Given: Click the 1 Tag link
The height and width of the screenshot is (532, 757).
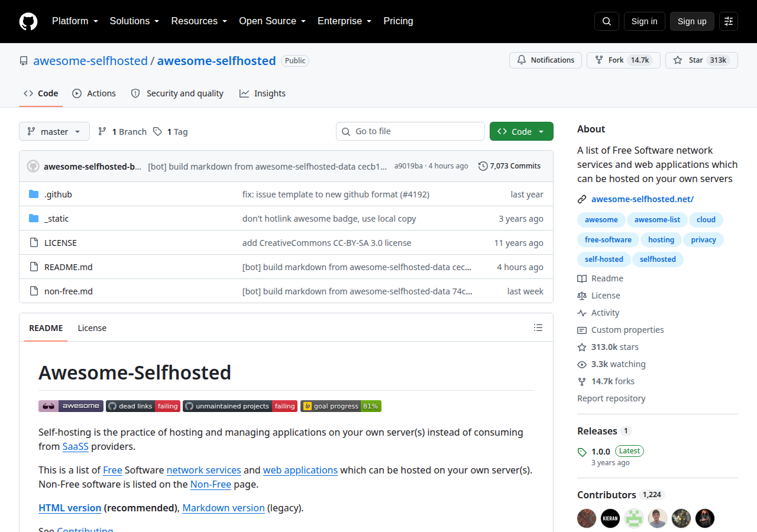Looking at the screenshot, I should click(x=170, y=132).
